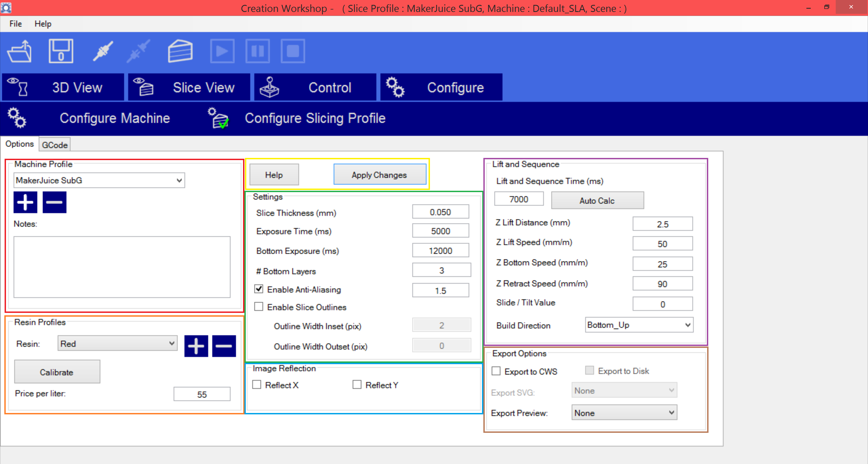Enable Export to CWS checkbox
The width and height of the screenshot is (868, 464).
tap(496, 371)
